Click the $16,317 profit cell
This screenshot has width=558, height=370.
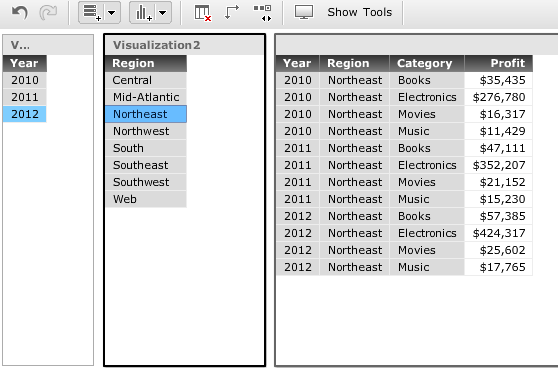(499, 114)
